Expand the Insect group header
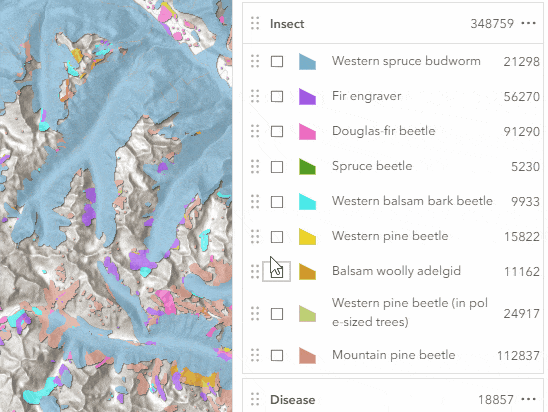The image size is (548, 412). [393, 23]
